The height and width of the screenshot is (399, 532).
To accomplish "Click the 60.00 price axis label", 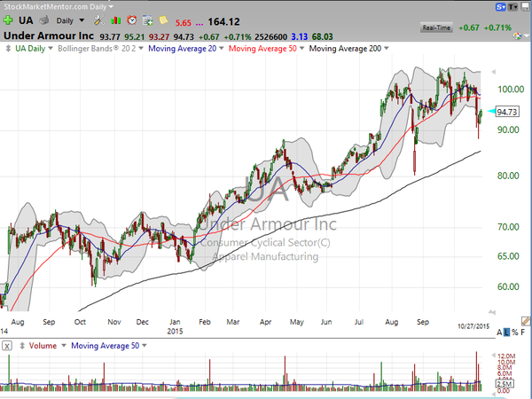I will click(508, 286).
